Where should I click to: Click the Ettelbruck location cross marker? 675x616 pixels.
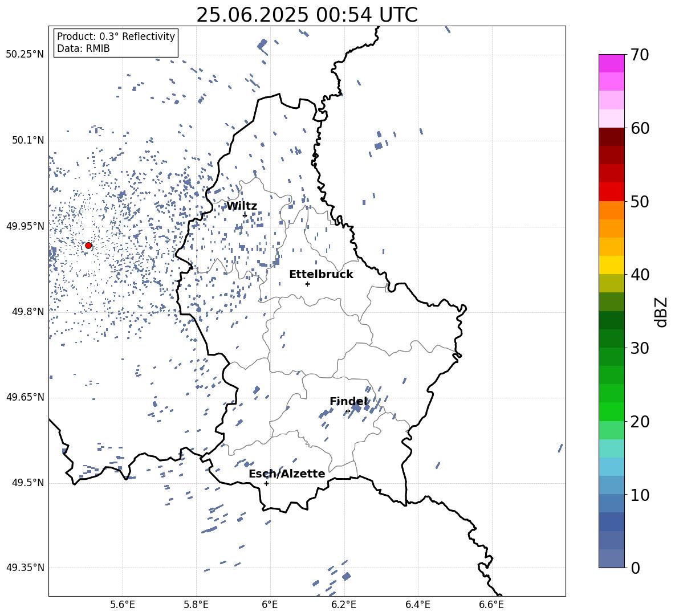coord(307,284)
